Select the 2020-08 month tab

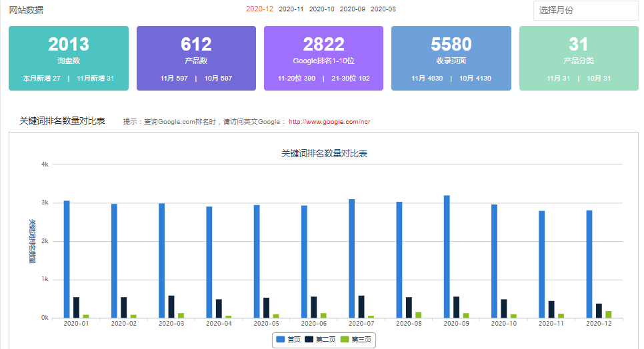[x=383, y=9]
